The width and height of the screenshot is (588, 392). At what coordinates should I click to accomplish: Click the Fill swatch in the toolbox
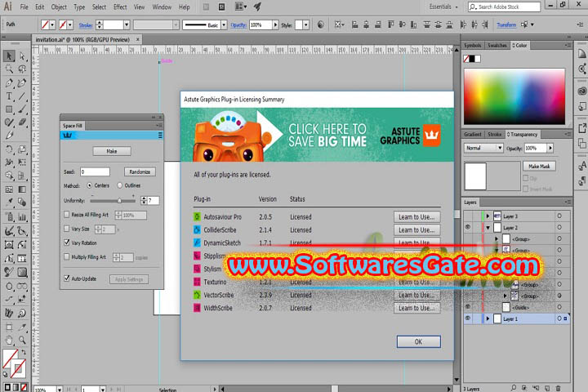point(10,358)
